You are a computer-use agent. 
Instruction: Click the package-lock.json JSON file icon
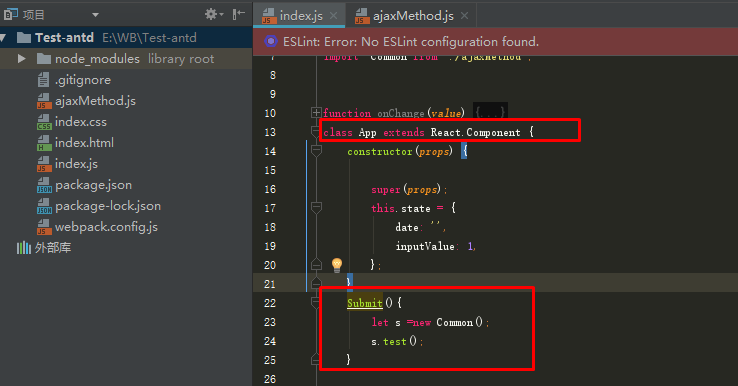coord(44,206)
